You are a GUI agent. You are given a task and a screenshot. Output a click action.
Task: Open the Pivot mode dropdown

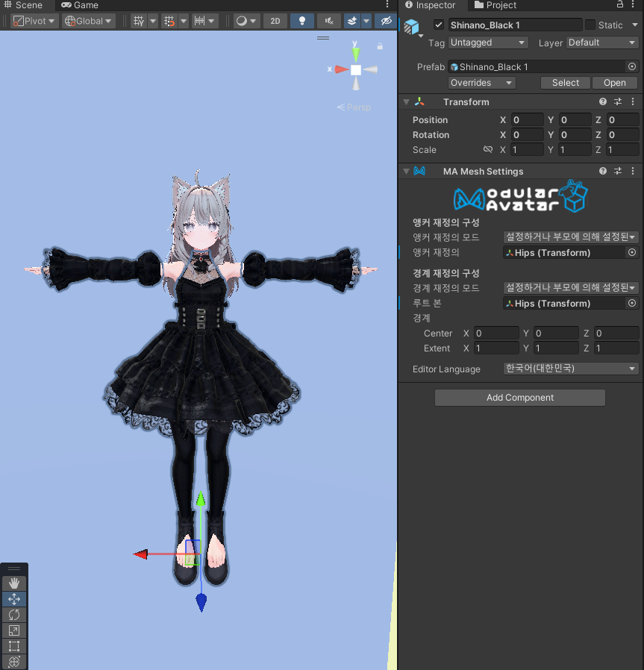[34, 21]
